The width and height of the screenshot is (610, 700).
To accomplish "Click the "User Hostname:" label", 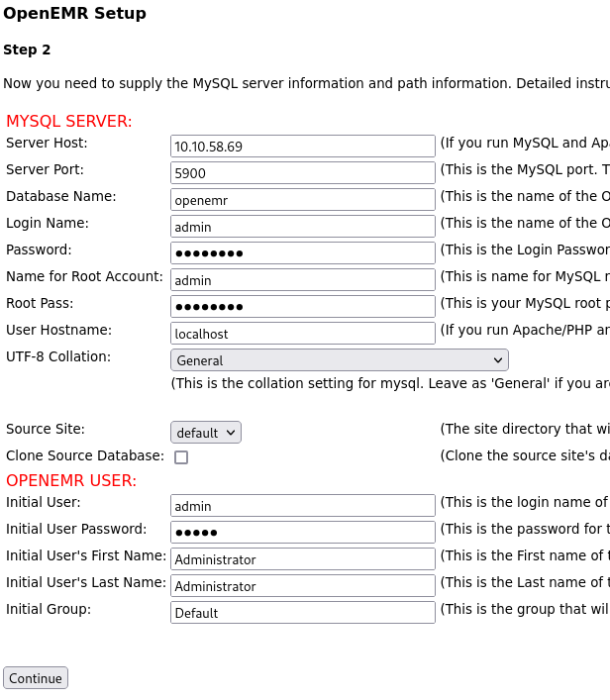I will 59,331.
